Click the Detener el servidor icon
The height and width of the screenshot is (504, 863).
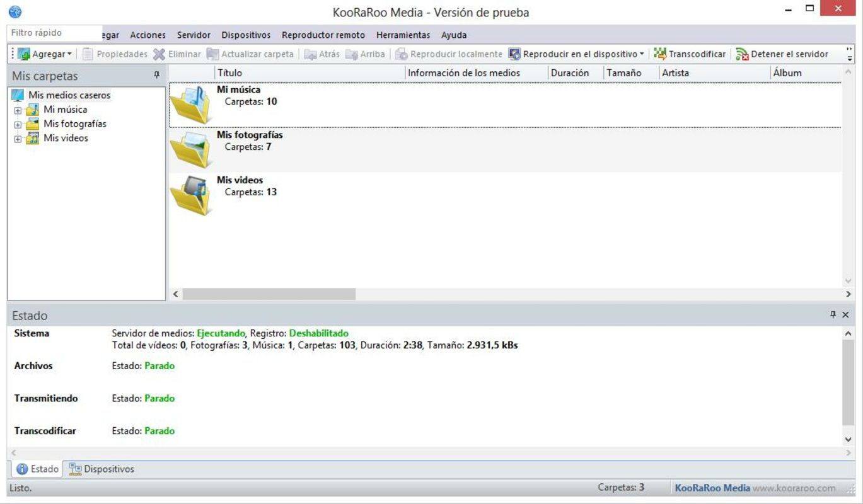tap(742, 54)
